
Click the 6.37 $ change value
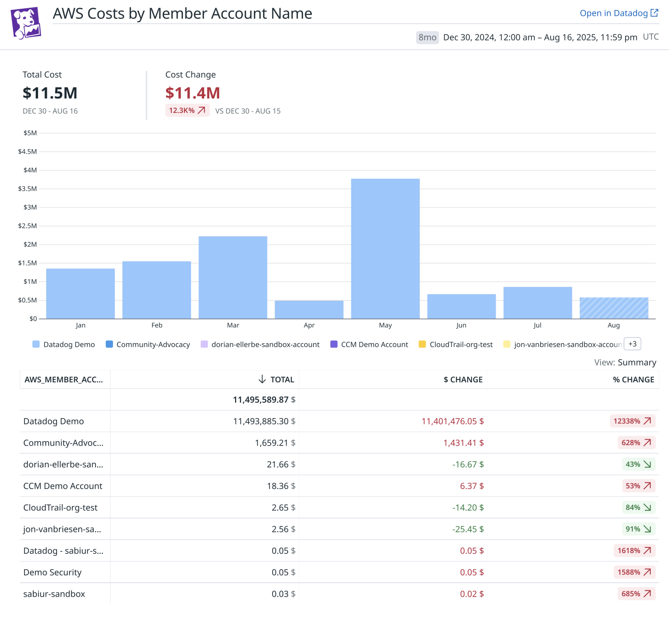472,486
